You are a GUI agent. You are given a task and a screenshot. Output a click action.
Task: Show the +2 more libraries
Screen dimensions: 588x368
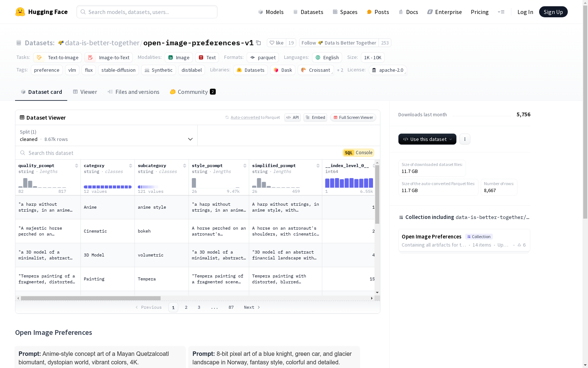(x=340, y=70)
